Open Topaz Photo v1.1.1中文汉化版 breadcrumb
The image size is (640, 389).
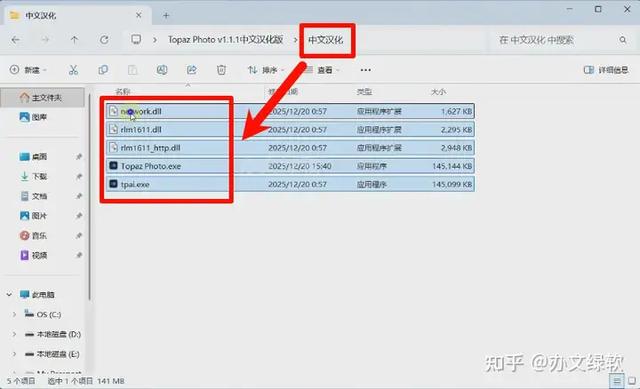[x=226, y=40]
